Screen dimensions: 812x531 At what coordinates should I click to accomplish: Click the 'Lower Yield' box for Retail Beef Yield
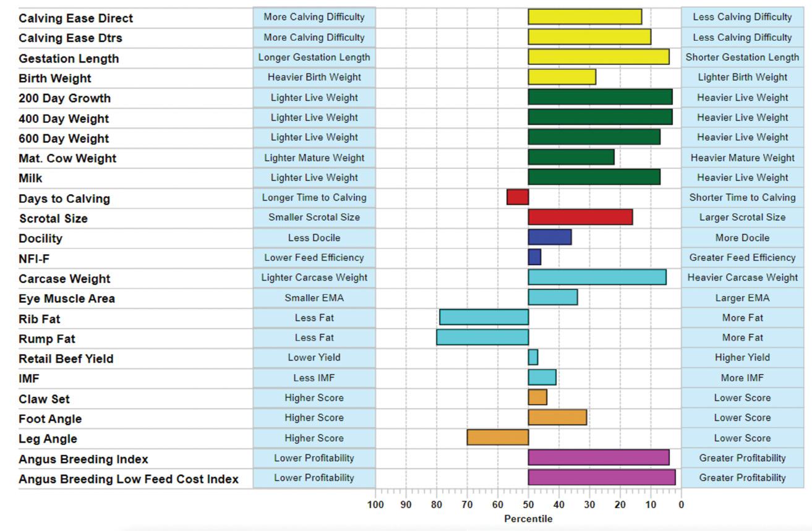click(314, 357)
